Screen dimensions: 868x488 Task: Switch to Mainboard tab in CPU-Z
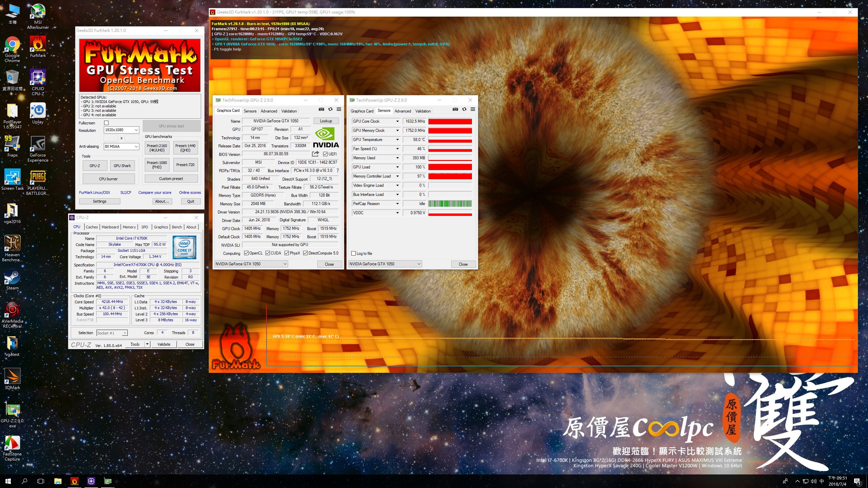point(110,227)
